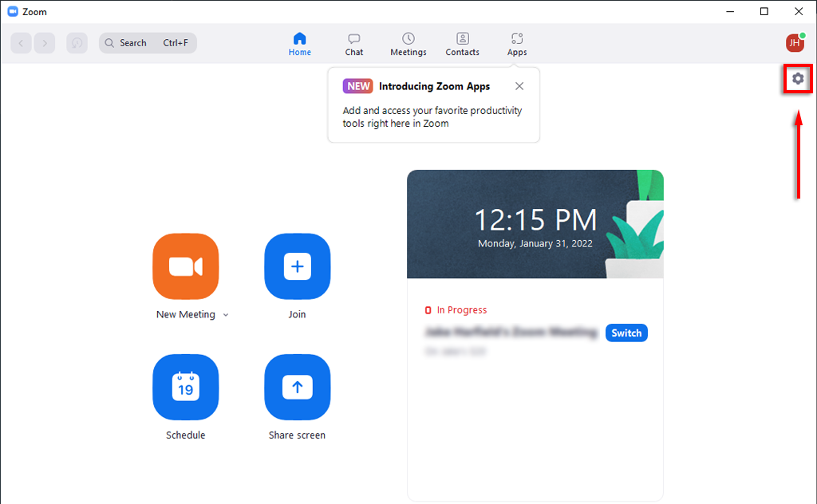Image resolution: width=817 pixels, height=504 pixels.
Task: Go to the Contacts tab
Action: pos(462,44)
